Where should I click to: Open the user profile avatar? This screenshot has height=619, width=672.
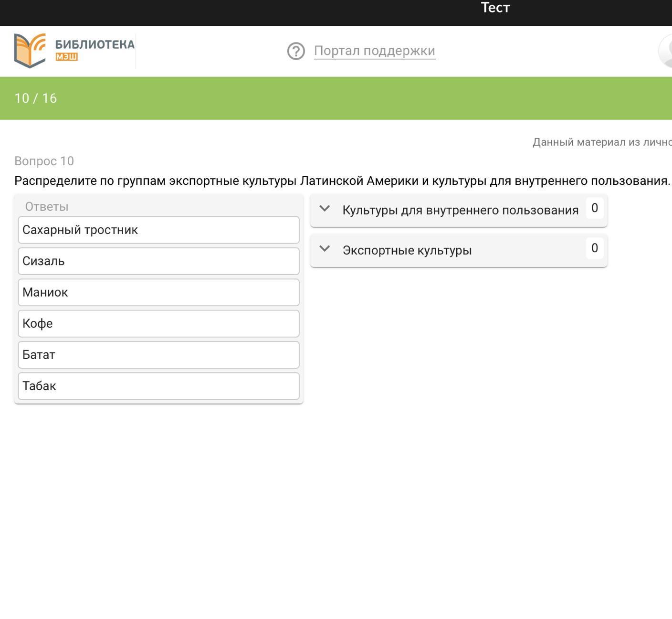point(666,51)
